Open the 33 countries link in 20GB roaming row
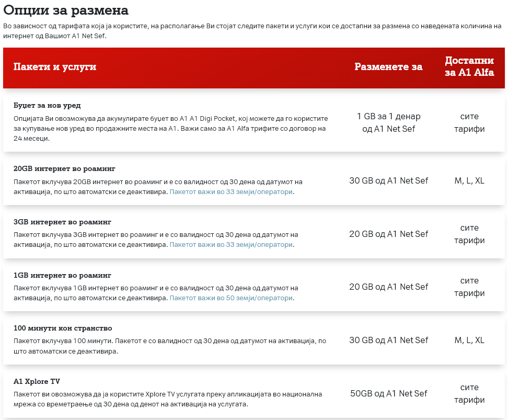Image resolution: width=508 pixels, height=420 pixels. pos(232,192)
